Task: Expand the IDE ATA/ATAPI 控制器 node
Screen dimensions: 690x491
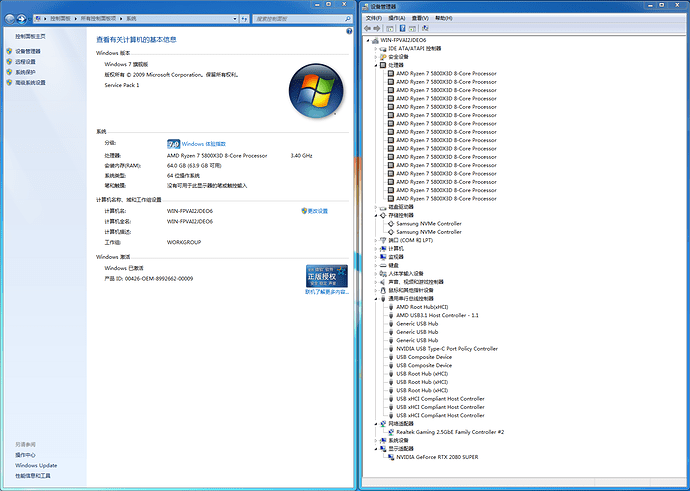Action: click(x=376, y=48)
